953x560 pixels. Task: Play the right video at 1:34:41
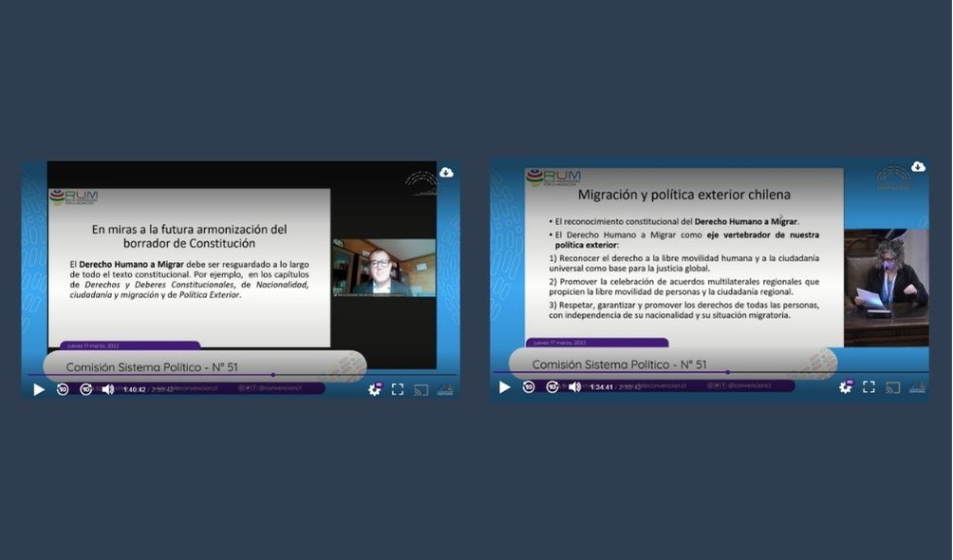505,387
